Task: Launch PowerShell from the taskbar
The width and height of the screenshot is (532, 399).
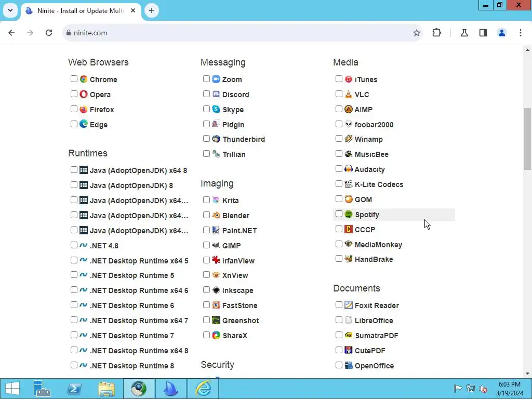Action: pyautogui.click(x=74, y=389)
